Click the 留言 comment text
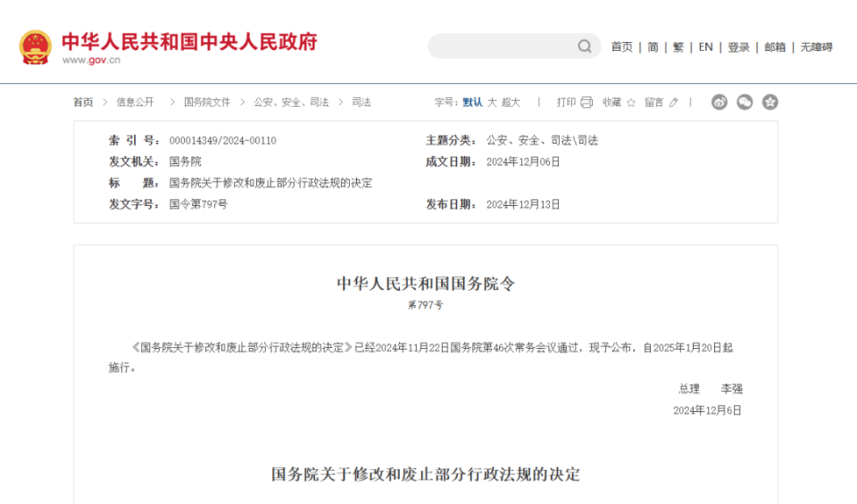Image resolution: width=857 pixels, height=504 pixels. (x=653, y=102)
